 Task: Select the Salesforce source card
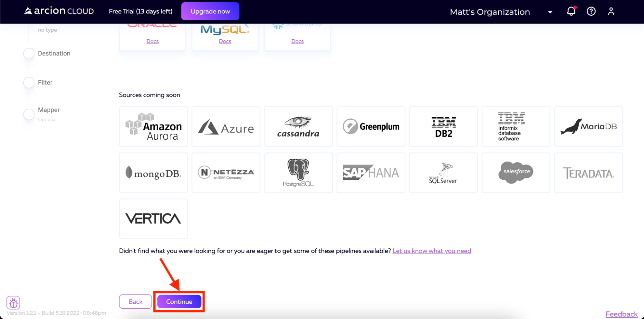point(516,173)
